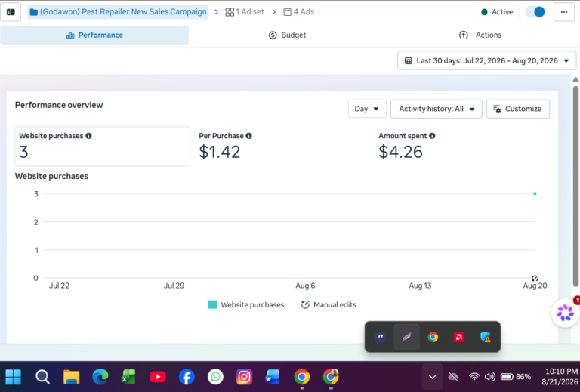Open Microsoft Edge from taskbar
This screenshot has width=580, height=392.
(x=100, y=377)
